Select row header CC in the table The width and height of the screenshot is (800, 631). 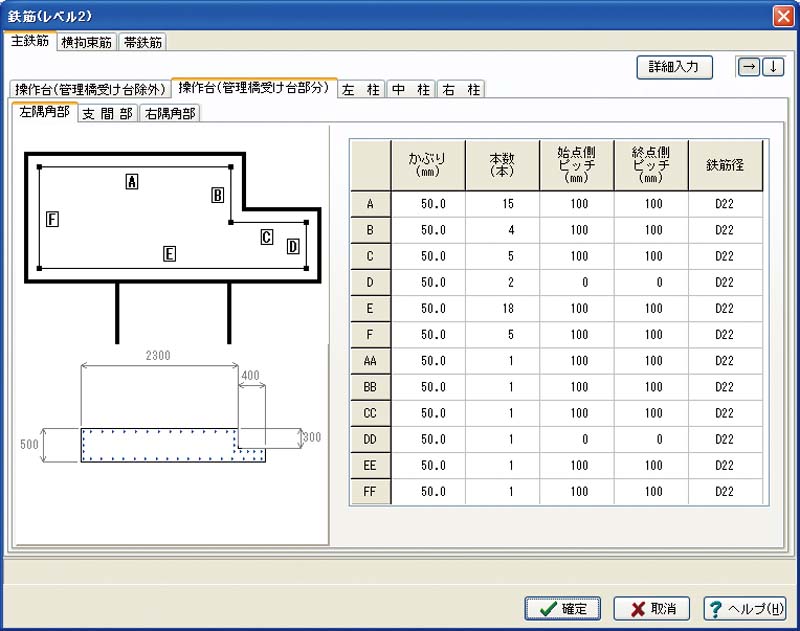[x=370, y=413]
